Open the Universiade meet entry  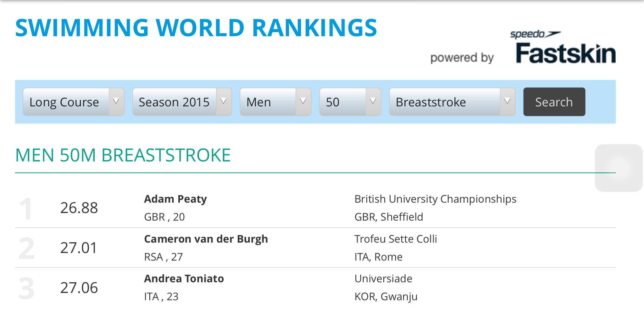pos(383,279)
